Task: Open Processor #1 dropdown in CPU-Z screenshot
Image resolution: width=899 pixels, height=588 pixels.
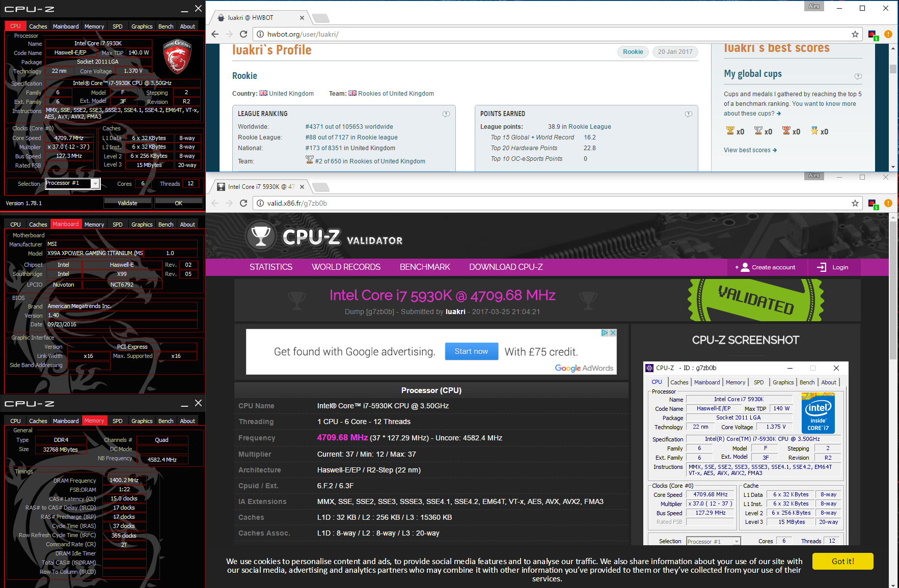Action: 737,541
